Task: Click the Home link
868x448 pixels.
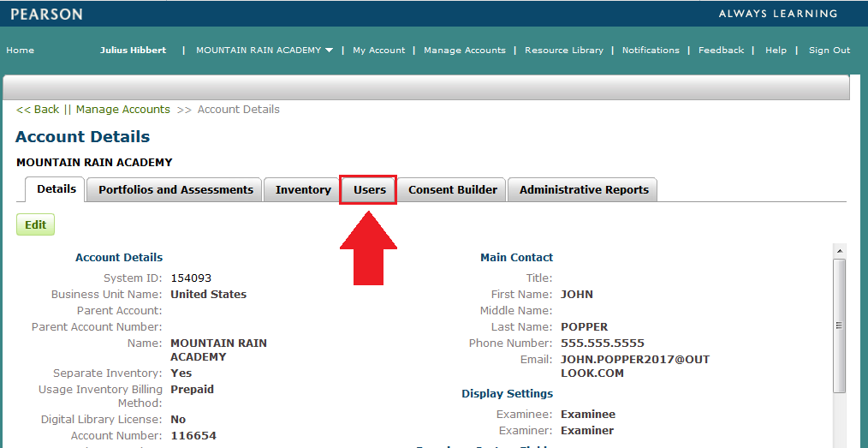Action: click(21, 51)
